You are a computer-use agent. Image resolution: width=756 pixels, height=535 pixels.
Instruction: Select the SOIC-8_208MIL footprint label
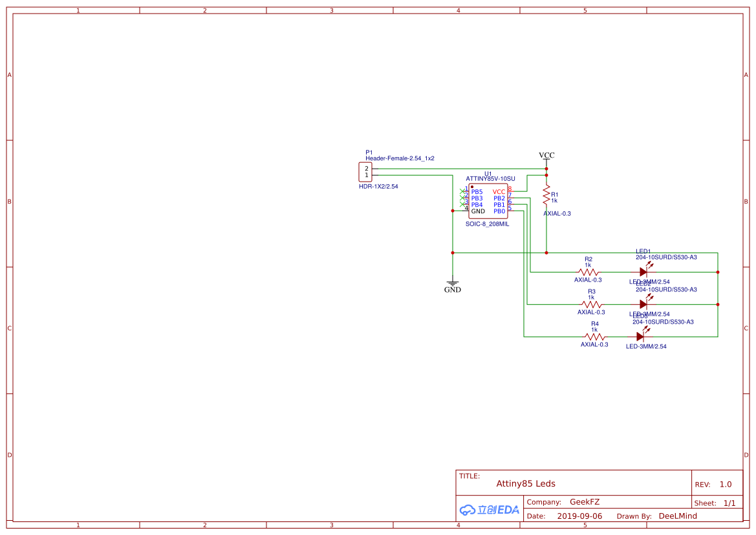[x=487, y=224]
